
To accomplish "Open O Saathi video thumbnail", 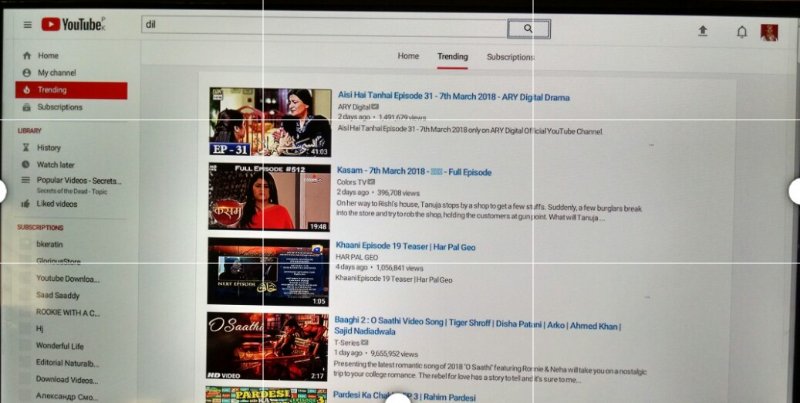I will click(267, 346).
